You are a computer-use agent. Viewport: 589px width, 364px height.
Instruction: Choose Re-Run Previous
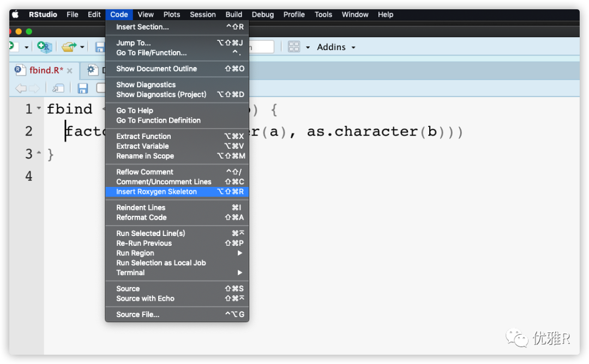point(177,243)
